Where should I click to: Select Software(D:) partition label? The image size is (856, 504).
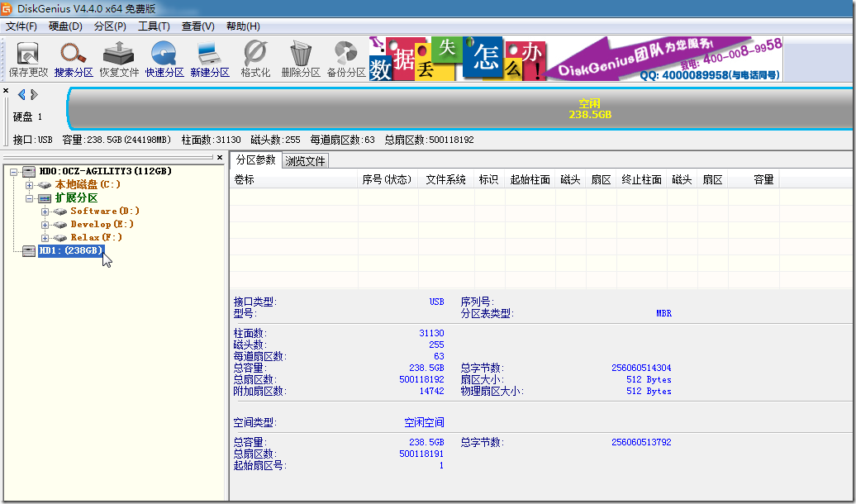(x=106, y=211)
